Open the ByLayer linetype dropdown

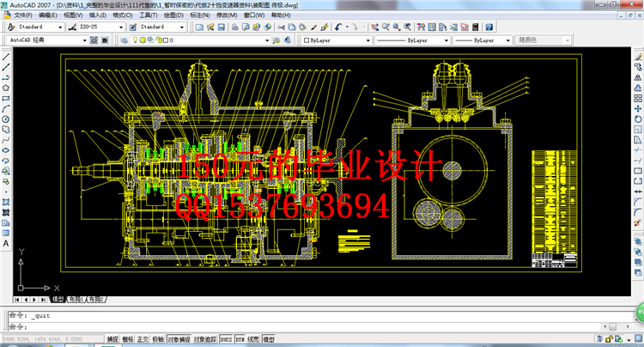coord(446,40)
